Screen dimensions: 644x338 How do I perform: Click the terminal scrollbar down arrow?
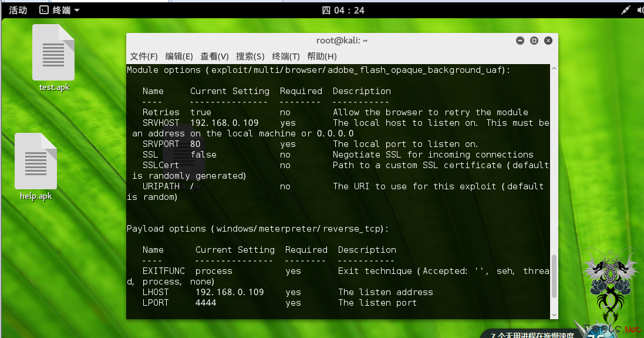(x=554, y=315)
